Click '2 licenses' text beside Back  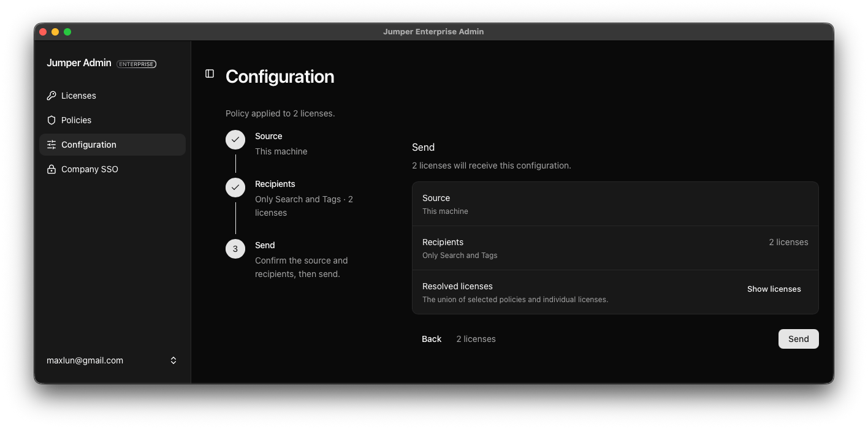click(x=476, y=339)
